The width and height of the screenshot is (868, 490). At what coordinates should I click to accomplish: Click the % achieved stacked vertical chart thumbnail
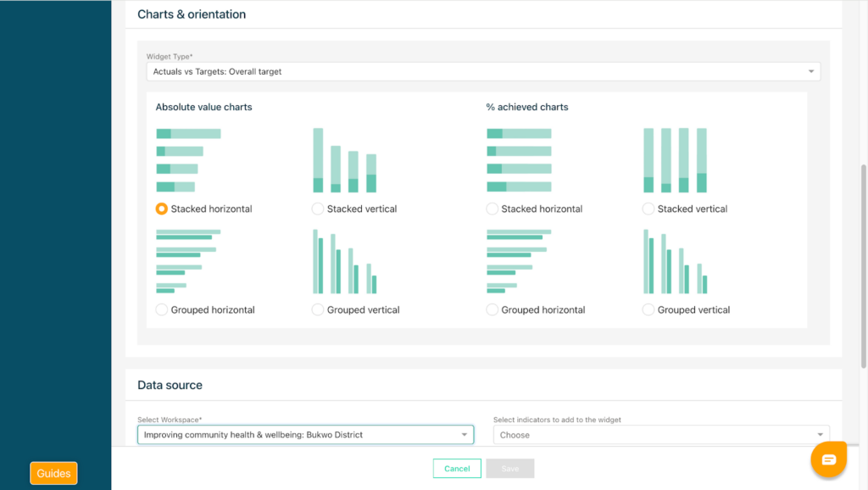point(675,160)
